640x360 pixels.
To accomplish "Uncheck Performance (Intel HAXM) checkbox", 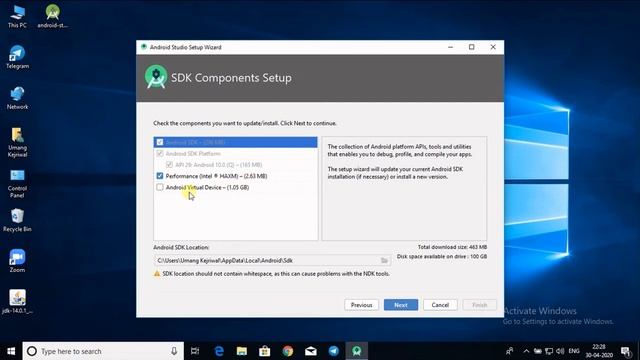I will click(160, 176).
